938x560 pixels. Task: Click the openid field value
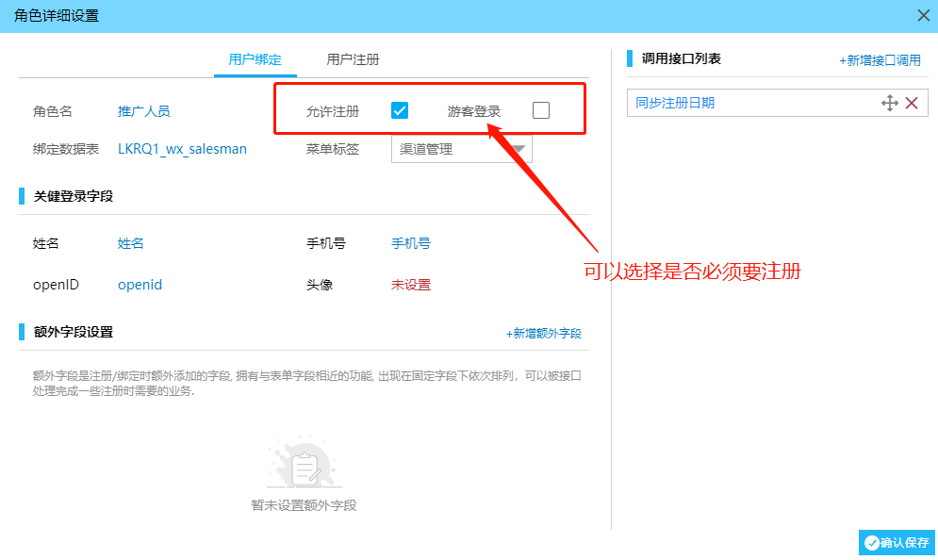140,285
